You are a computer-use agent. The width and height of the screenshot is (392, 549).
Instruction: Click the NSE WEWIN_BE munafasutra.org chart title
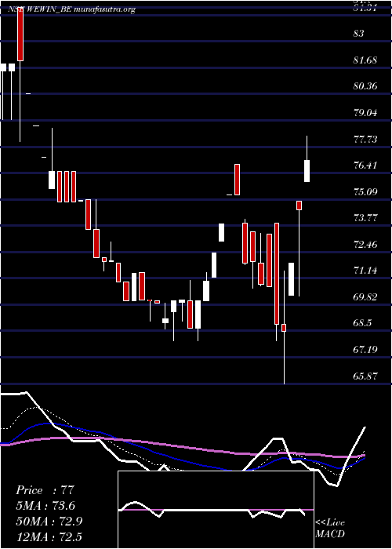click(71, 9)
